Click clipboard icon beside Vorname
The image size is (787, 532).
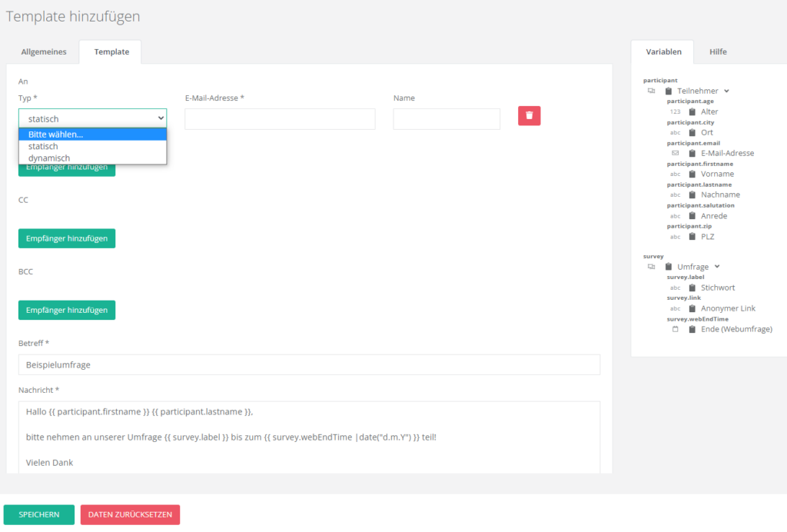pos(692,174)
